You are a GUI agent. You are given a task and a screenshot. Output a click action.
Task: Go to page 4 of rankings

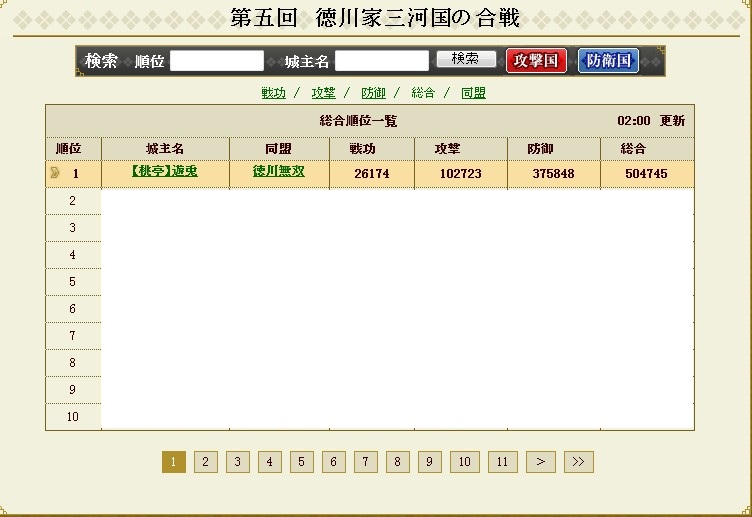pos(270,462)
